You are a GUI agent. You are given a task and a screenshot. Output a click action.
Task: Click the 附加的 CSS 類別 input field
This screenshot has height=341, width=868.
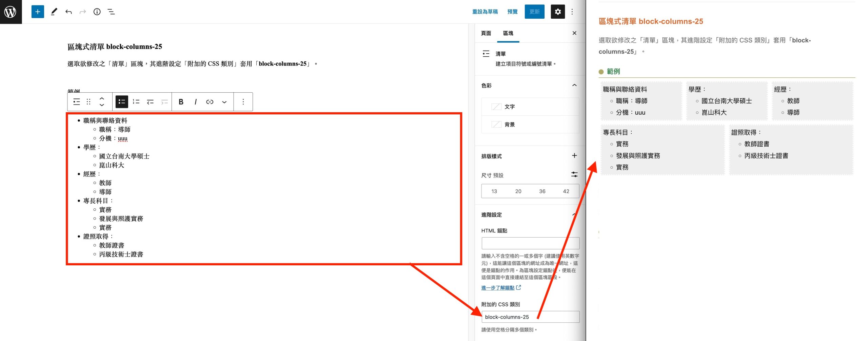pyautogui.click(x=530, y=317)
